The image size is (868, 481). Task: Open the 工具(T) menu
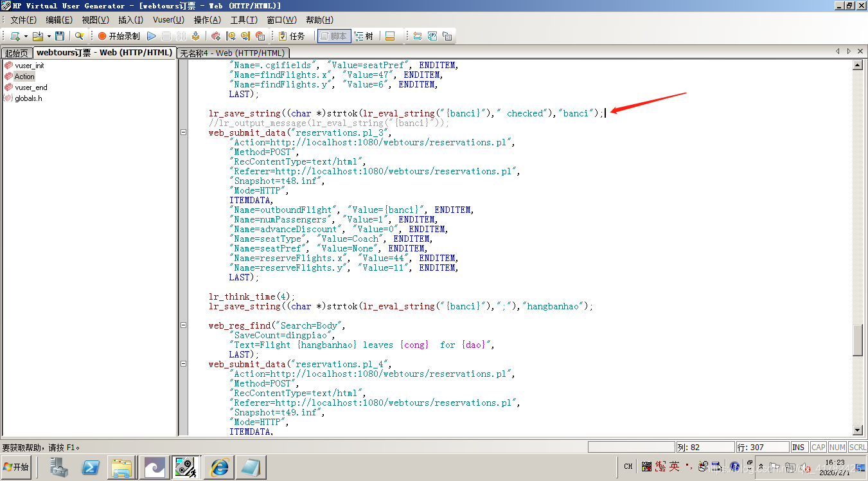coord(244,20)
